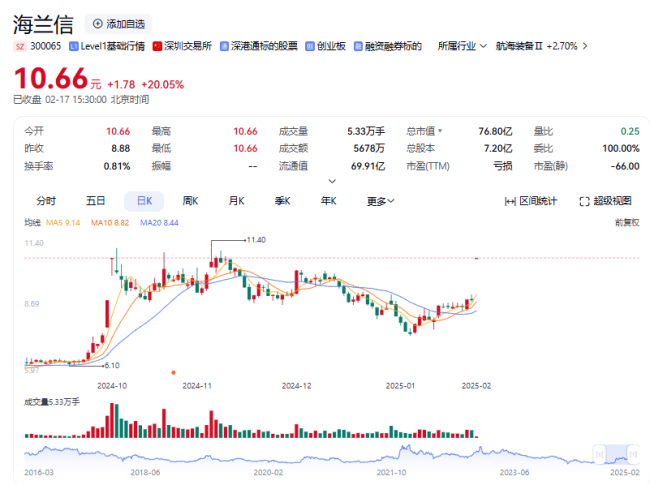Switch to the 五日 tab
This screenshot has width=650, height=485.
coord(95,201)
